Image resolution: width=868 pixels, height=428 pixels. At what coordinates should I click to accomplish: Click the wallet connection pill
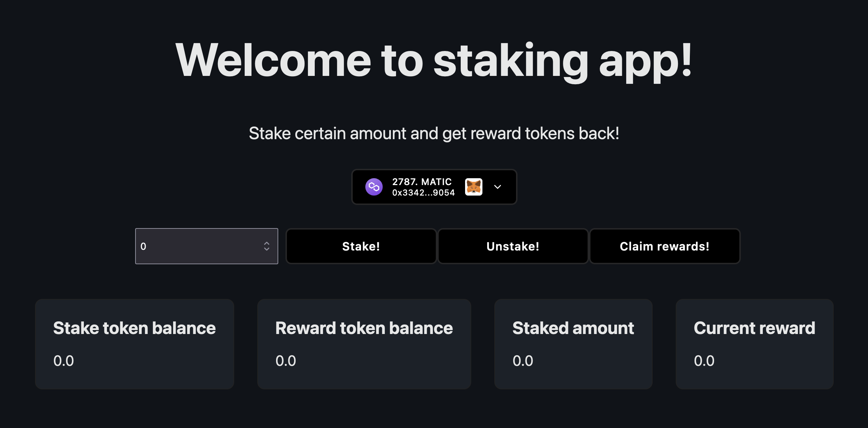(x=434, y=187)
